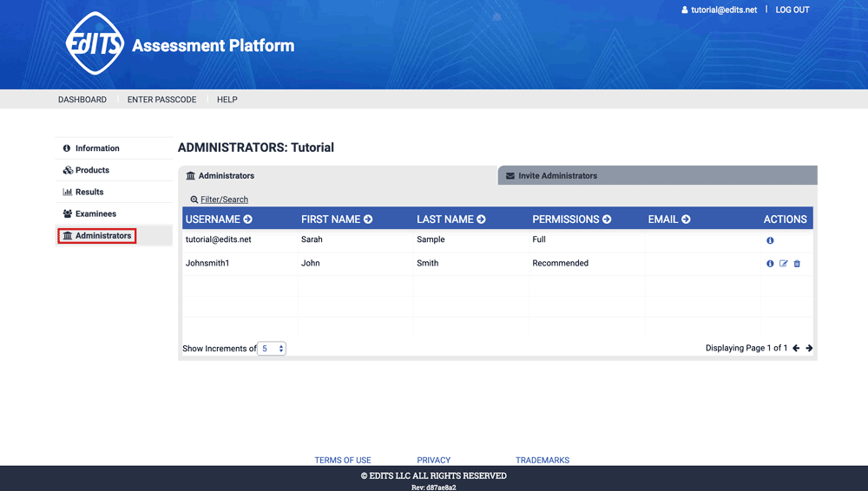View info for tutorial@edits.net row

770,240
